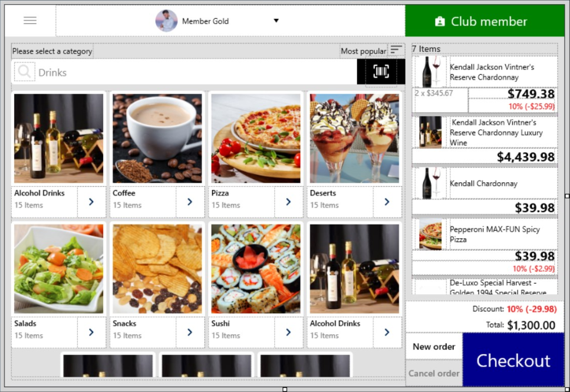
Task: Expand the Deserts category chevron
Action: [387, 202]
